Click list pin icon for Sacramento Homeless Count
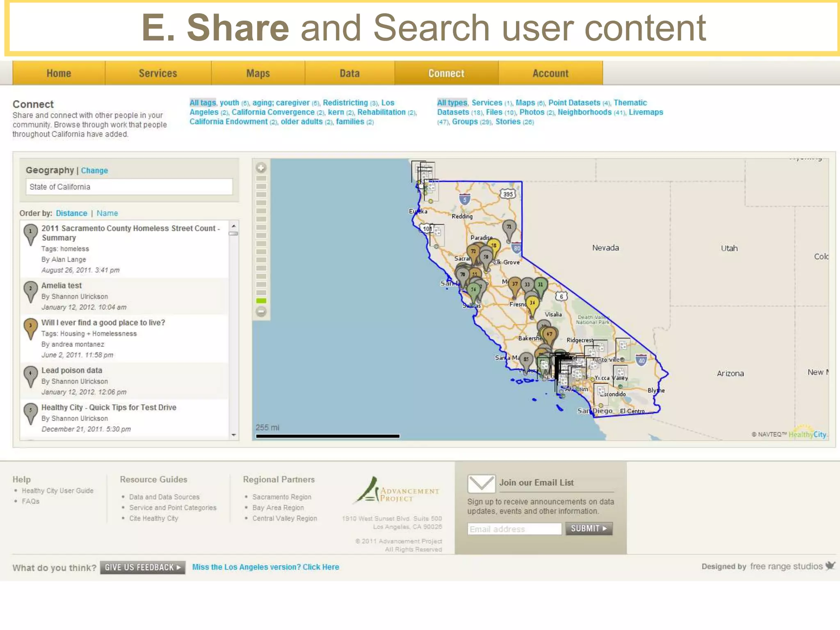 (x=30, y=235)
